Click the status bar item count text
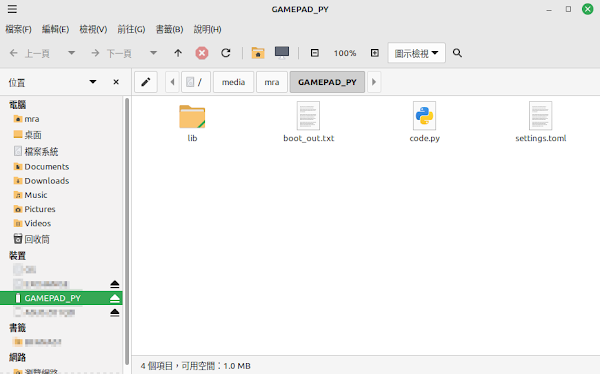The height and width of the screenshot is (374, 600). click(x=195, y=366)
